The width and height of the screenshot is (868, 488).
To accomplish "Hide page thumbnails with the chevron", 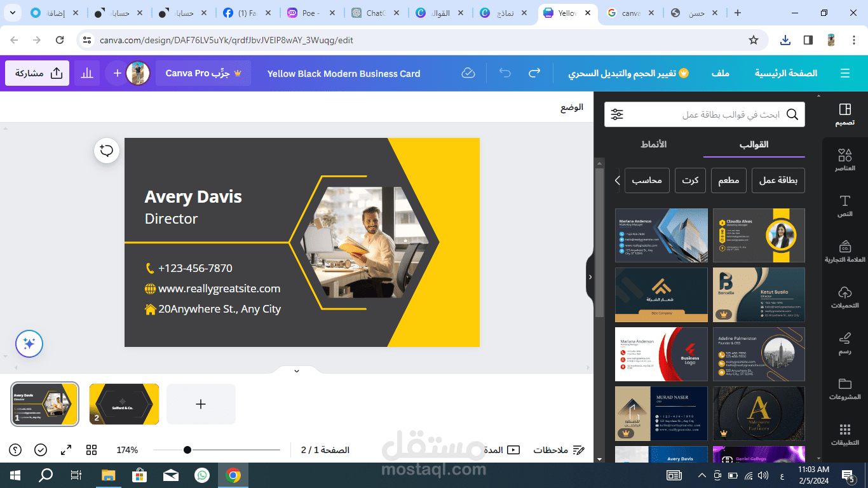I will click(x=297, y=370).
